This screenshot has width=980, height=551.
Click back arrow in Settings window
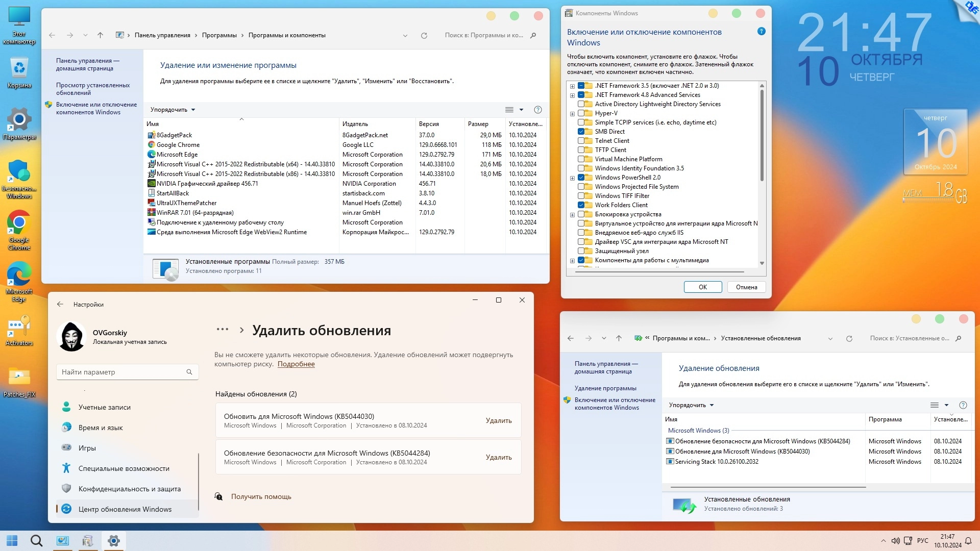[60, 305]
